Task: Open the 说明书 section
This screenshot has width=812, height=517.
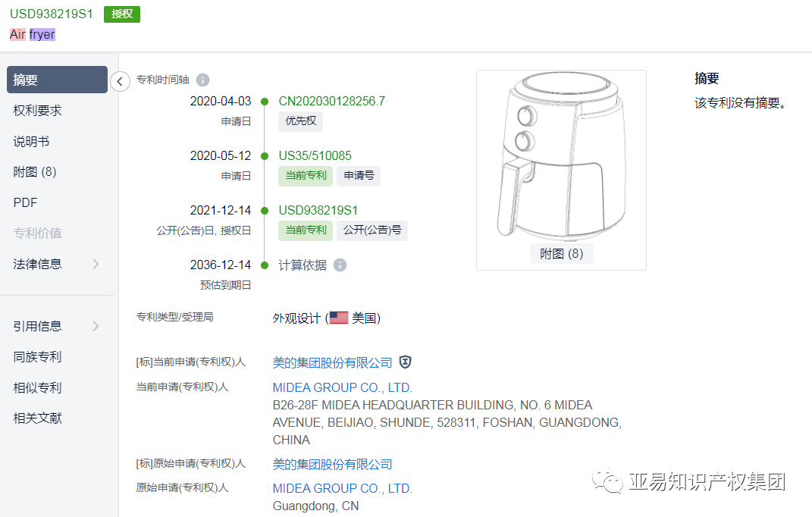Action: point(31,142)
